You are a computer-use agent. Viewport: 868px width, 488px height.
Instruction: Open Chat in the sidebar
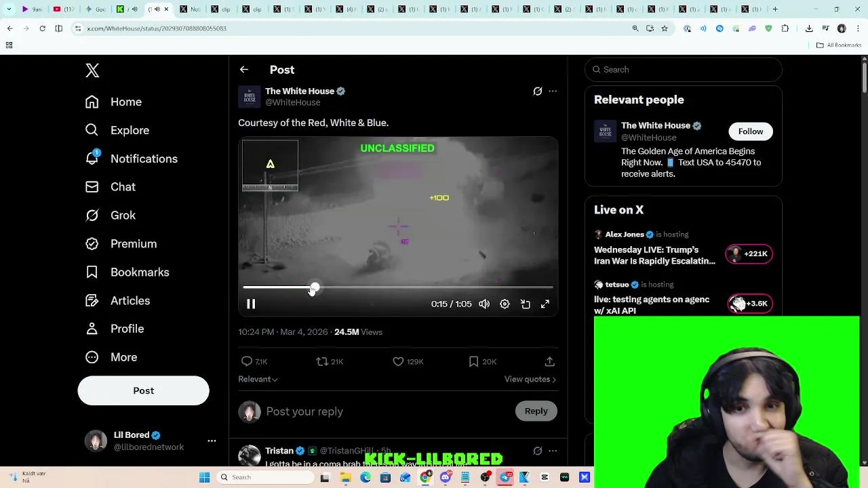[111, 187]
